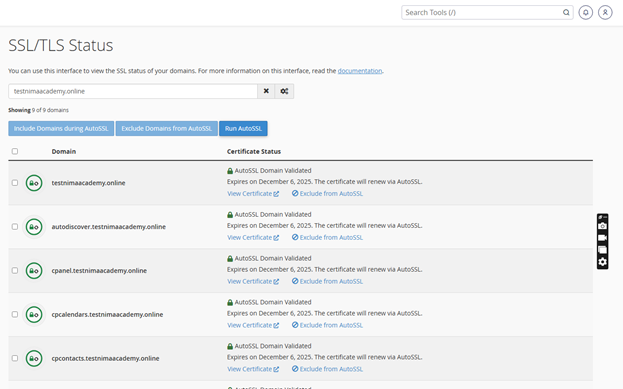Screen dimensions: 623x389
Task: Clear the domain filter with the X button
Action: [266, 91]
